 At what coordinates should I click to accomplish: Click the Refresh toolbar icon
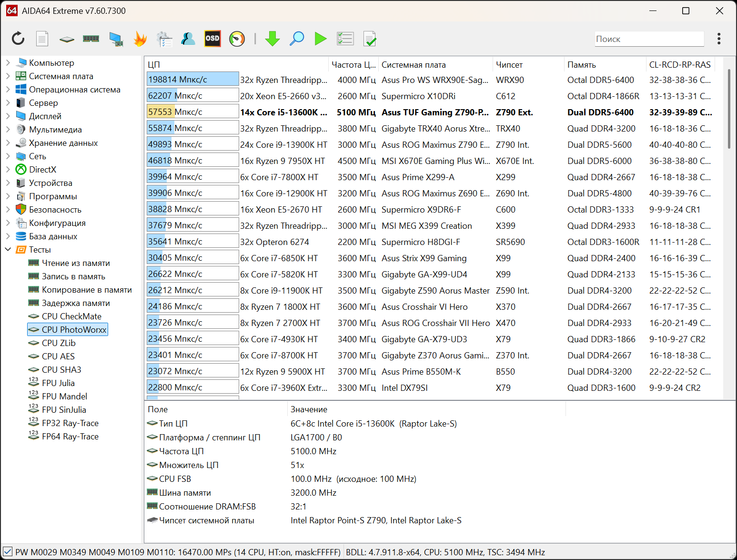coord(18,39)
